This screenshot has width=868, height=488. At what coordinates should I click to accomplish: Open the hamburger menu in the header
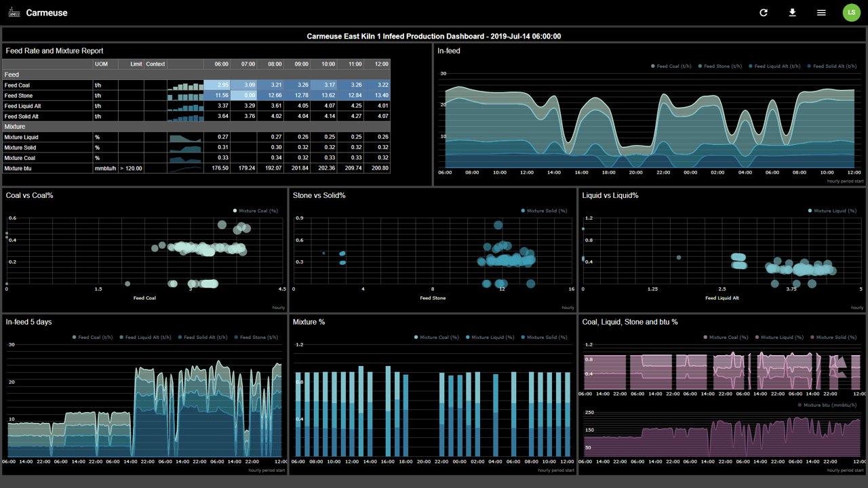click(821, 13)
